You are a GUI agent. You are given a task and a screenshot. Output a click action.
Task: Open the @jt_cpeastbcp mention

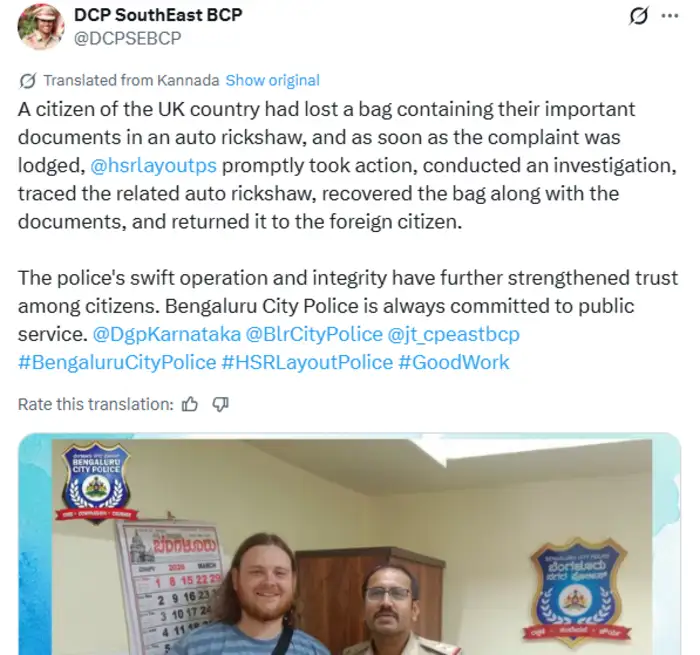click(x=454, y=334)
